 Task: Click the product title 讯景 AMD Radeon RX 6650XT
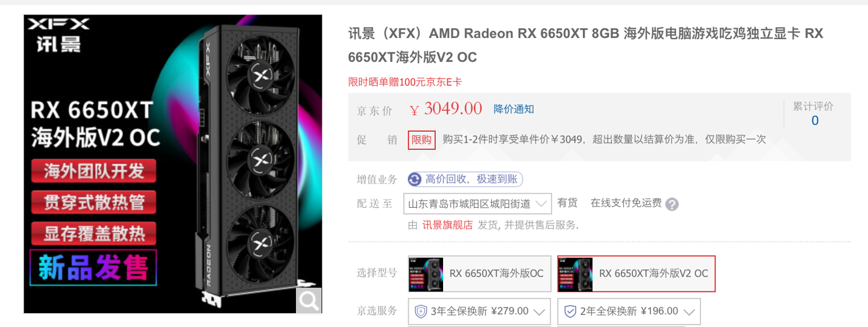coord(586,45)
